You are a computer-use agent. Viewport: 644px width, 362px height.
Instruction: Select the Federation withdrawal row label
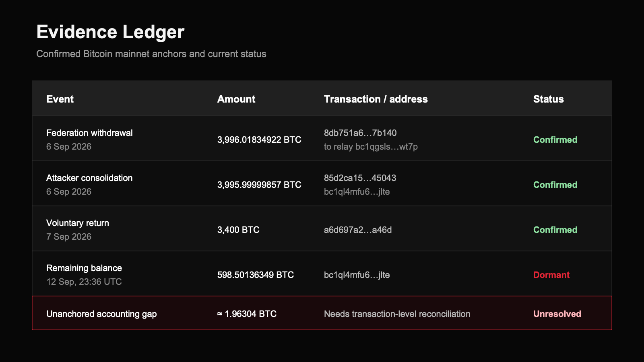tap(89, 133)
